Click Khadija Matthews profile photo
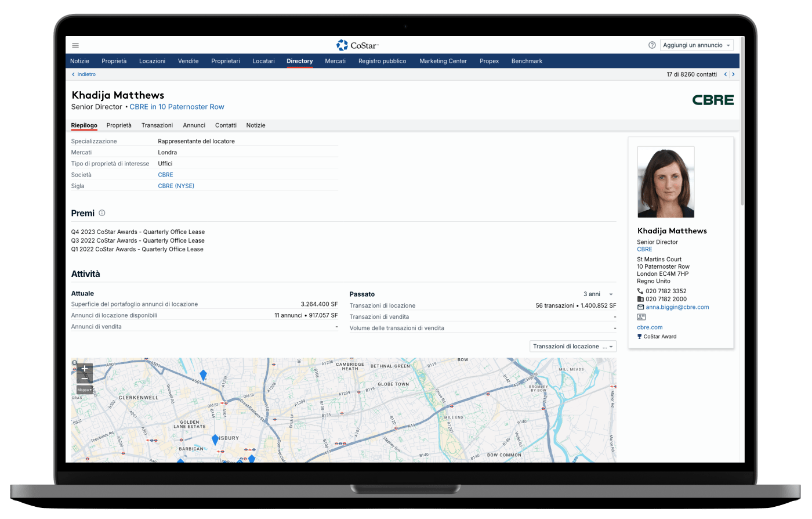Screen dimensions: 812x519 [665, 182]
